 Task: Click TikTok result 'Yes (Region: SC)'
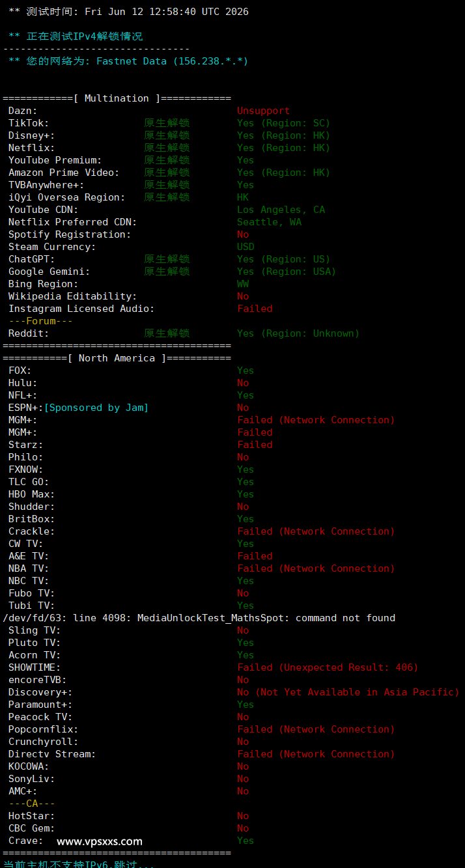point(283,123)
